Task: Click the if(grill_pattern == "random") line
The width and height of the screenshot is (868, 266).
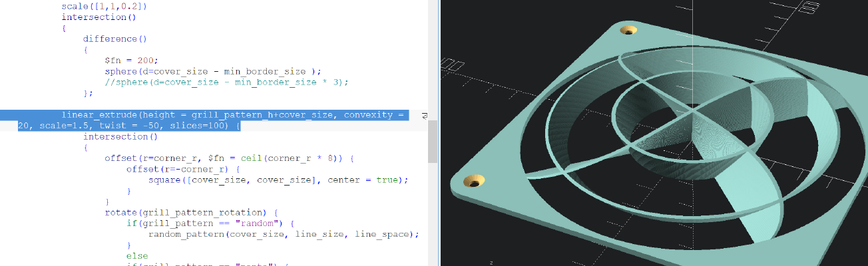Action: point(210,223)
